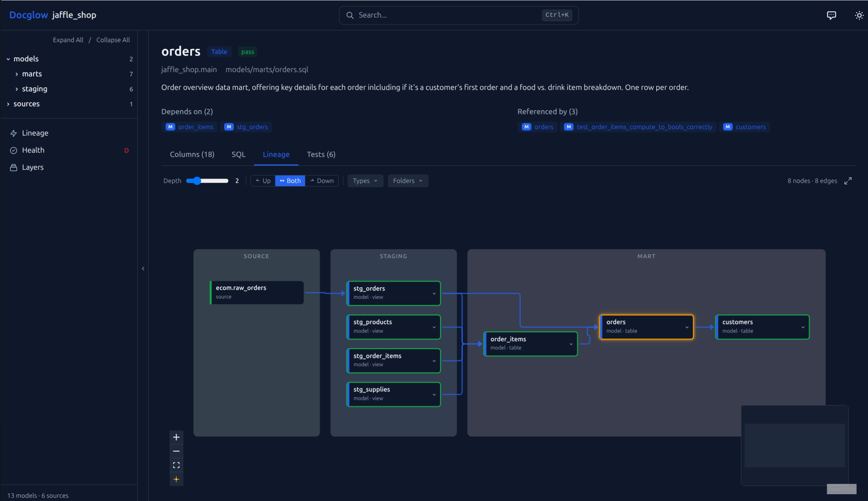Open the Types filter dropdown

365,181
